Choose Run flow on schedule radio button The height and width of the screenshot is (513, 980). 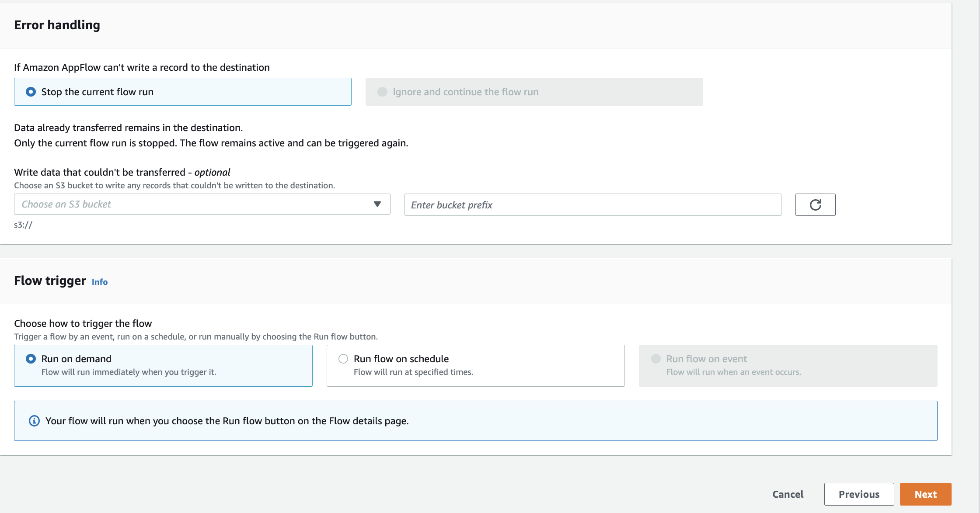(x=343, y=359)
